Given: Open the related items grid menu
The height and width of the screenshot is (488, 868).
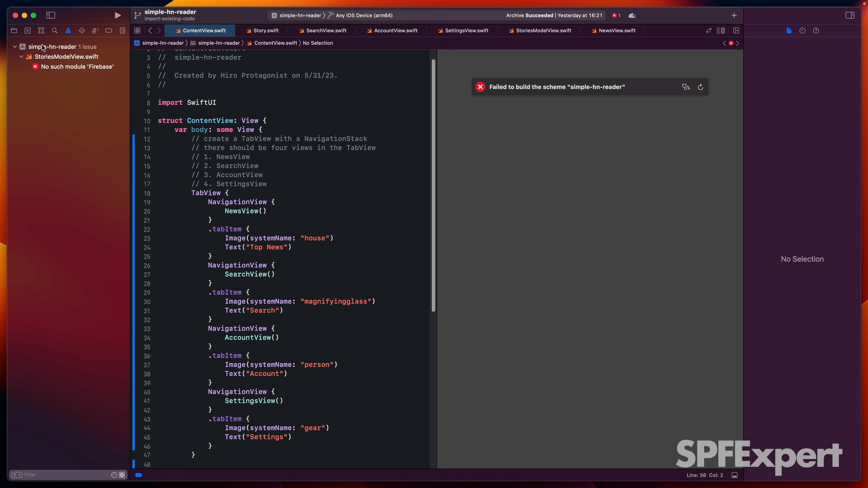Looking at the screenshot, I should pyautogui.click(x=137, y=31).
